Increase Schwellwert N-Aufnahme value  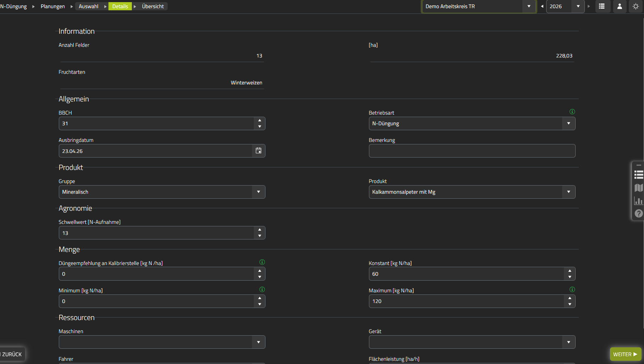[x=260, y=230]
